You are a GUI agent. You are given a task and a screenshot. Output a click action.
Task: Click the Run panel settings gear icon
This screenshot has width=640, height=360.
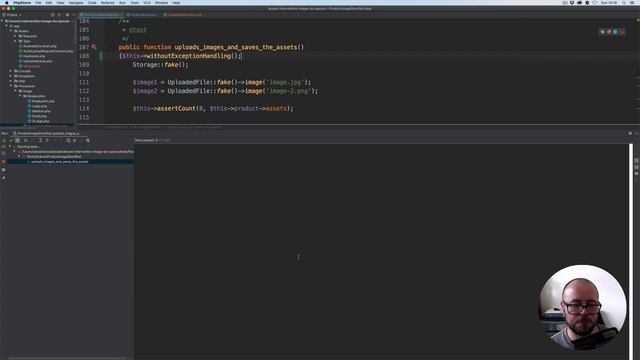(x=630, y=133)
